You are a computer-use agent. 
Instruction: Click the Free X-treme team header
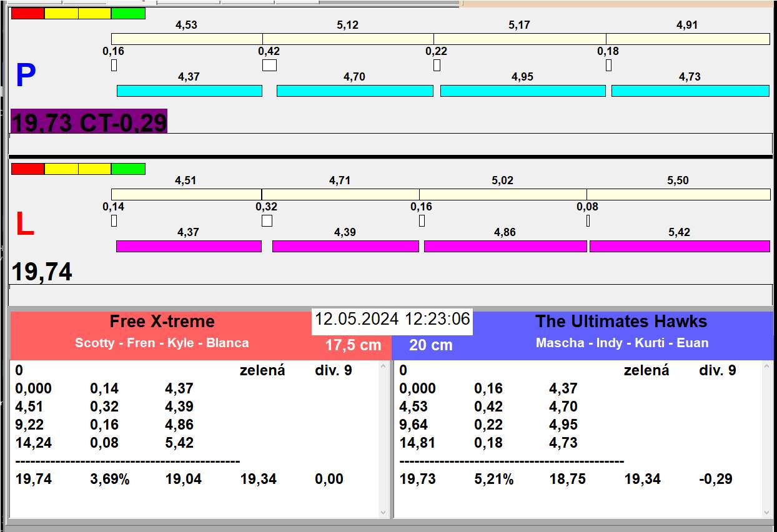tap(162, 322)
